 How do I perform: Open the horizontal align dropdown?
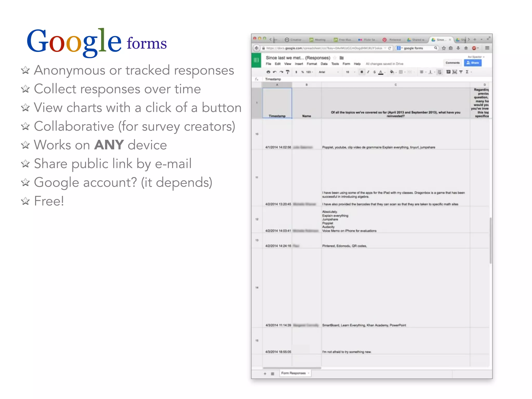pyautogui.click(x=423, y=72)
